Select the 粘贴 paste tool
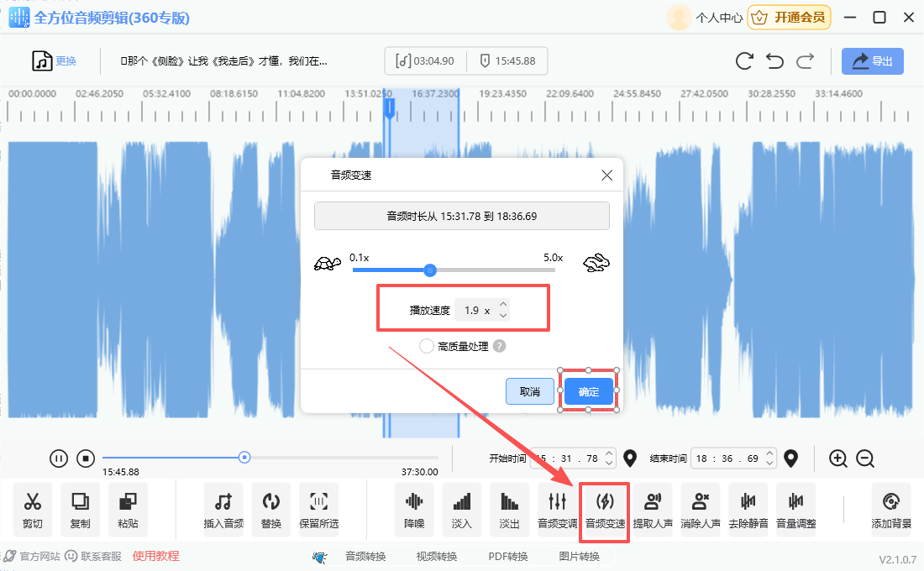This screenshot has width=924, height=571. tap(128, 510)
